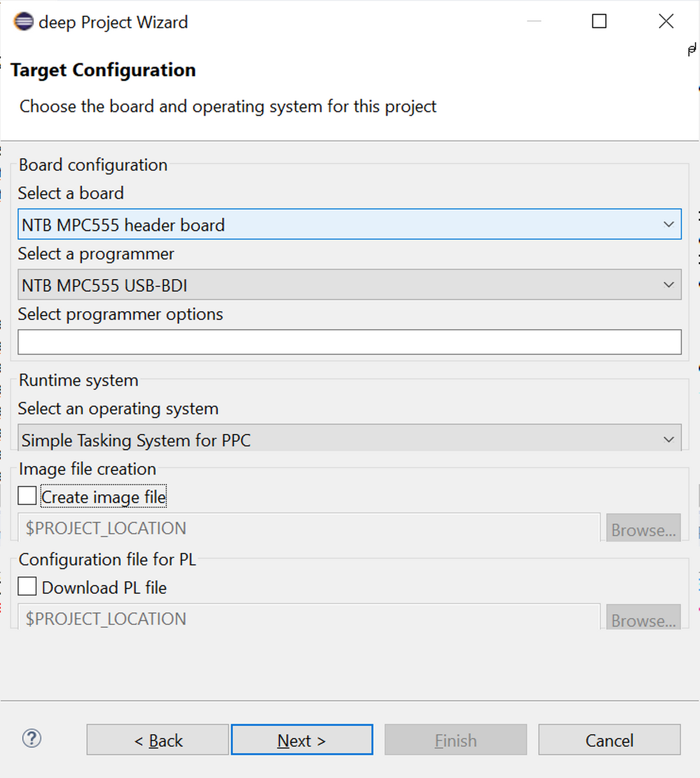Maximize the deep Project Wizard window

[x=599, y=21]
